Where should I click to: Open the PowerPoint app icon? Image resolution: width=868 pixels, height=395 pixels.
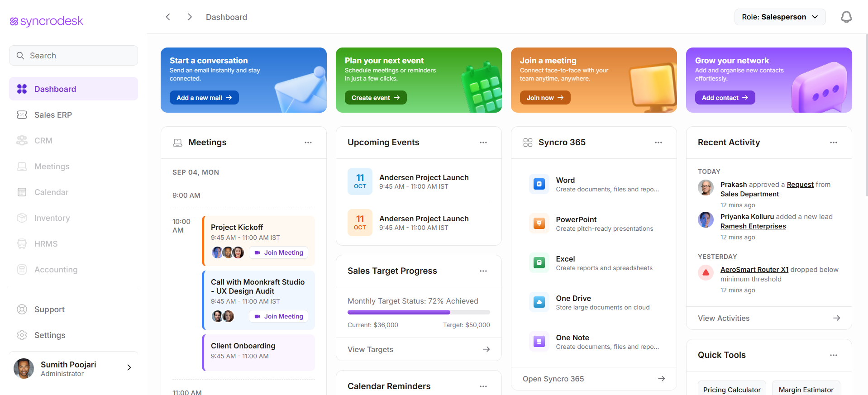pyautogui.click(x=539, y=224)
